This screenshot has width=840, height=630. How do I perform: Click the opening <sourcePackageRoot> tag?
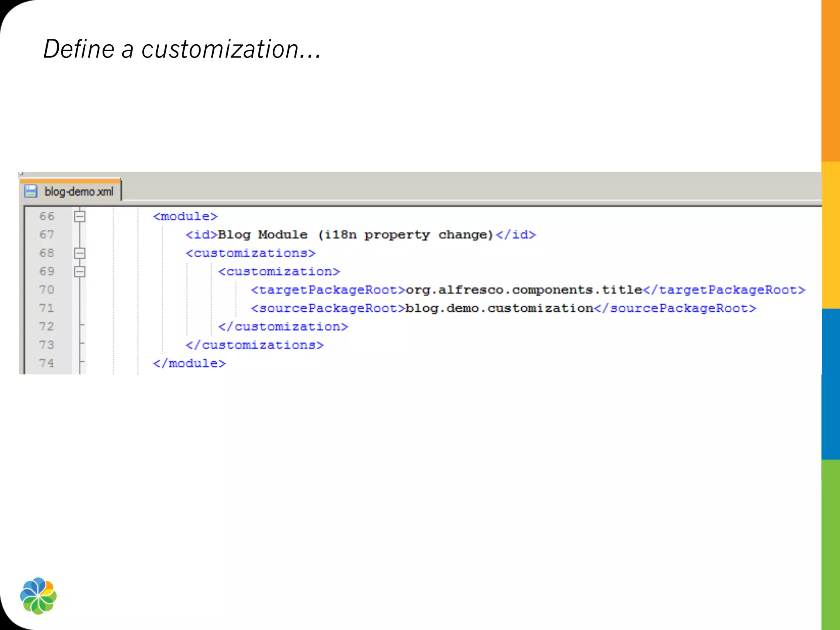[x=328, y=308]
